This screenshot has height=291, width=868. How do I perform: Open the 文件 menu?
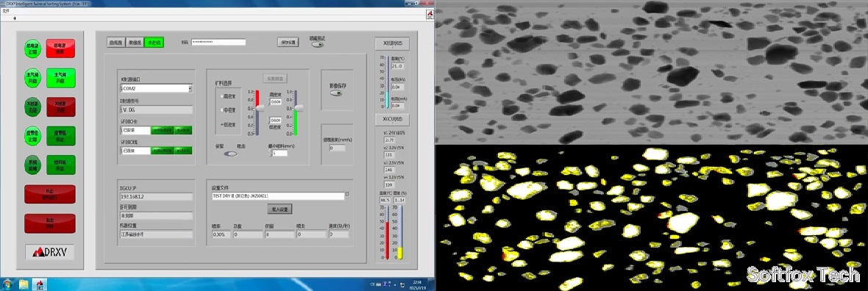coord(6,11)
